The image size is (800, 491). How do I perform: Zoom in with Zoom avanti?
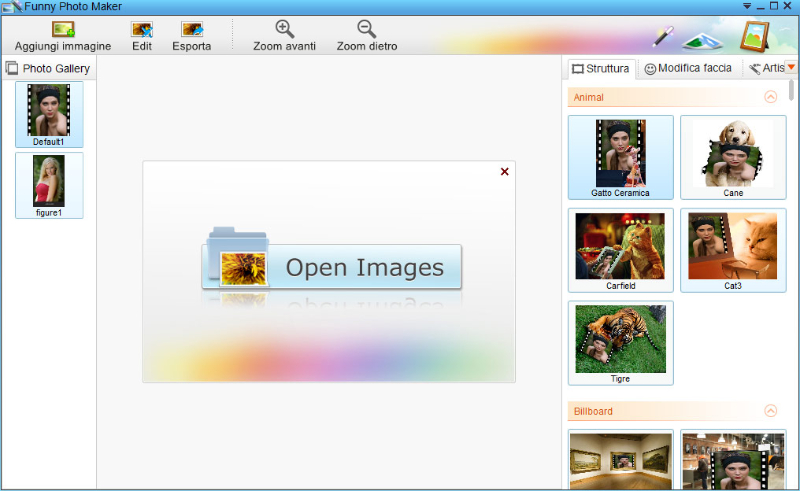[x=284, y=30]
